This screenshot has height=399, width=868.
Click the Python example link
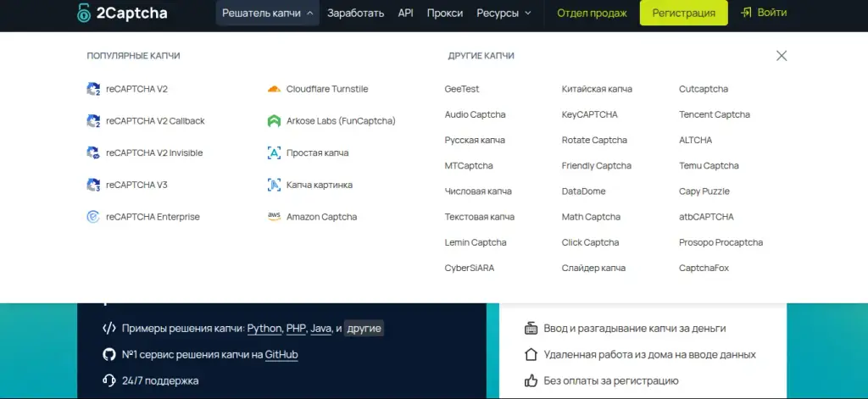[264, 328]
